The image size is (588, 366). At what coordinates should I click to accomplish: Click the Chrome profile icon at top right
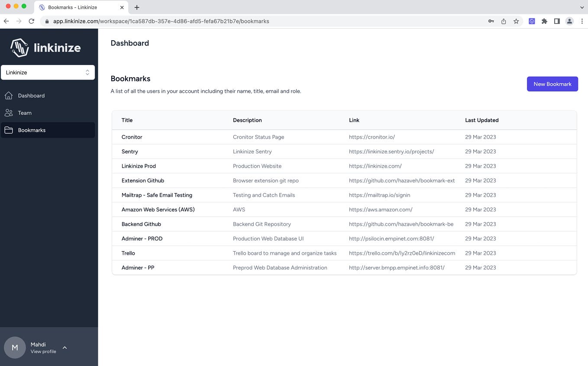tap(569, 21)
